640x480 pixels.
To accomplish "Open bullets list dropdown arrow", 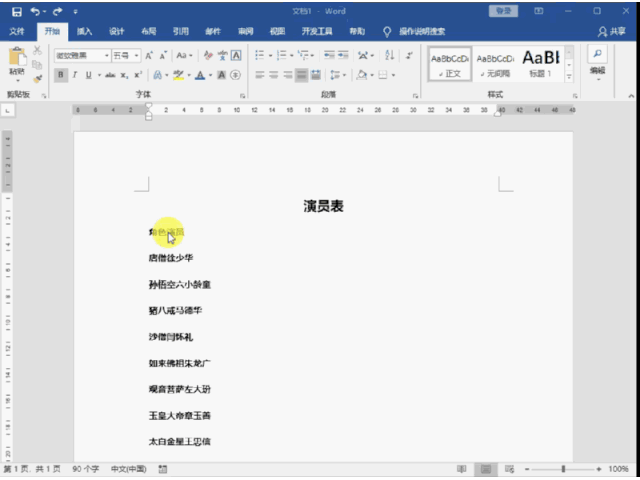I will [270, 56].
